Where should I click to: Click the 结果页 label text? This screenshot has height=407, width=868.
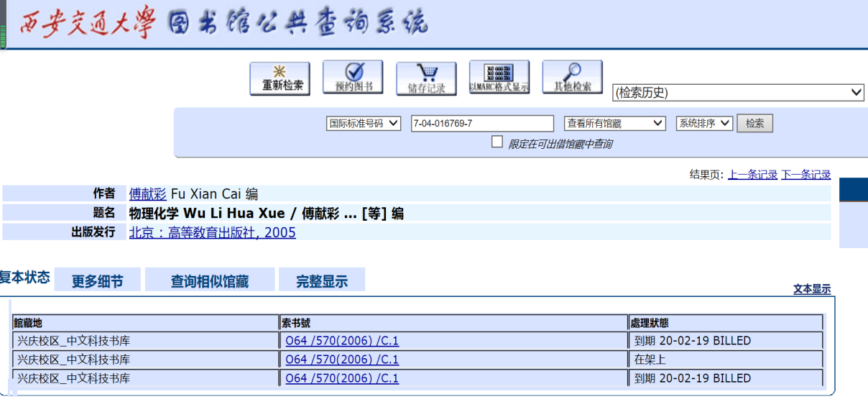click(x=706, y=175)
